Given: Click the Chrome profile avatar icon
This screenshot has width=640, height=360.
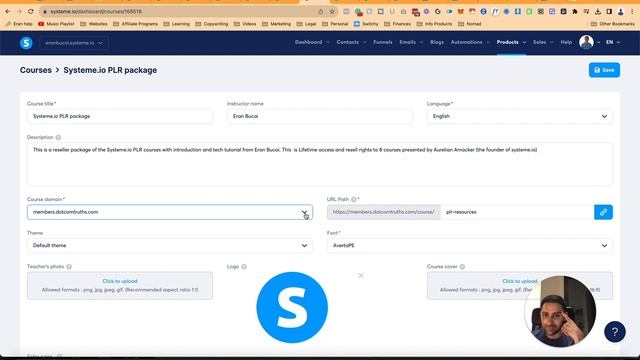Looking at the screenshot, I should (620, 11).
